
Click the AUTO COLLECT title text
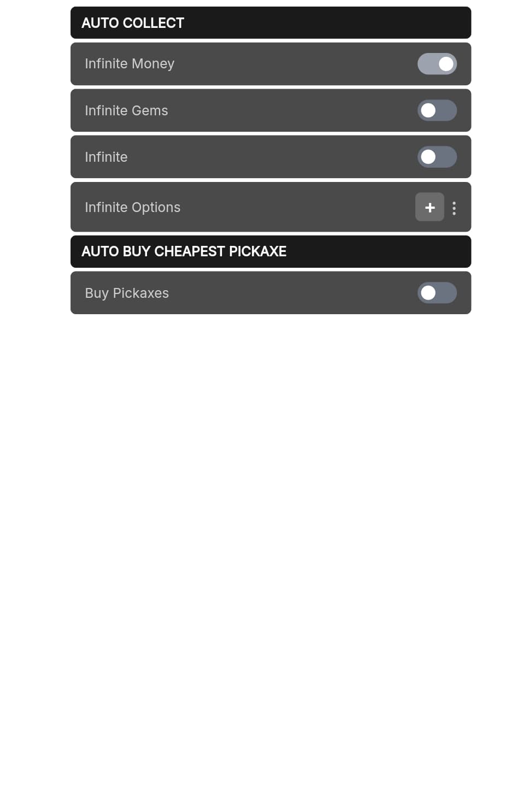point(133,23)
